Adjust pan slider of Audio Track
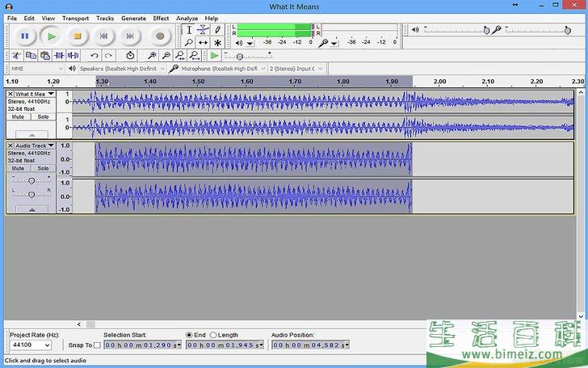Image resolution: width=588 pixels, height=368 pixels. coord(31,194)
